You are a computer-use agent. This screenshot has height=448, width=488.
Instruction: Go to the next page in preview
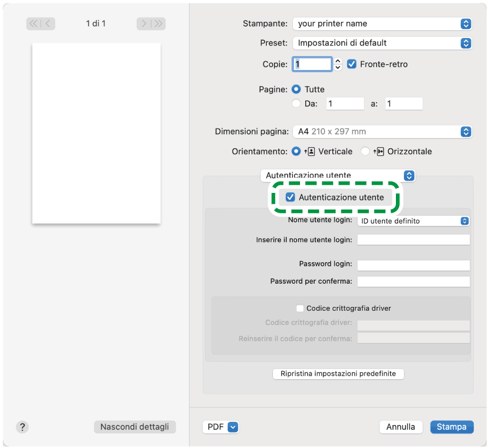143,24
